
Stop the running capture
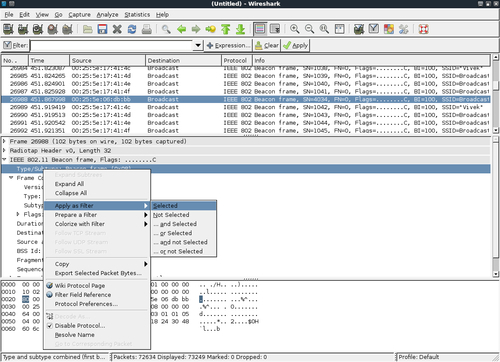pyautogui.click(x=52, y=29)
